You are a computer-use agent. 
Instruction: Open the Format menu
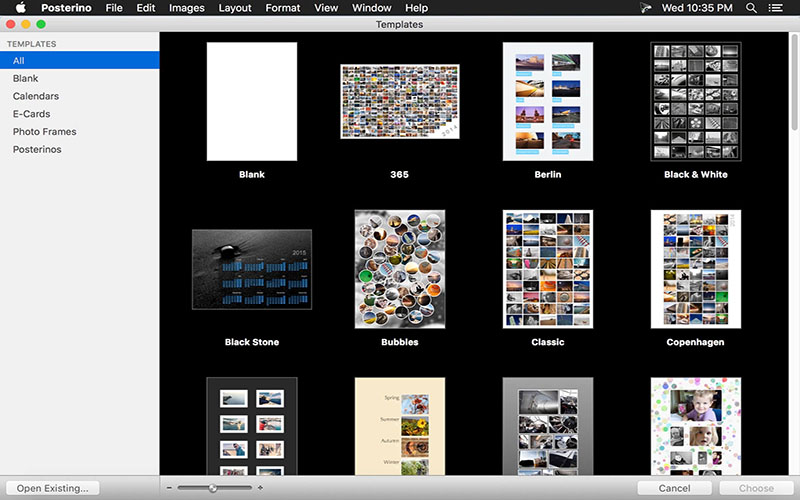(283, 8)
